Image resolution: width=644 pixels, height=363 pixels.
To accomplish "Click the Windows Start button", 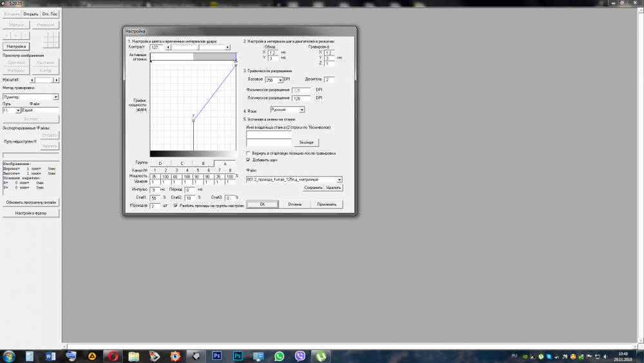I will pyautogui.click(x=9, y=356).
